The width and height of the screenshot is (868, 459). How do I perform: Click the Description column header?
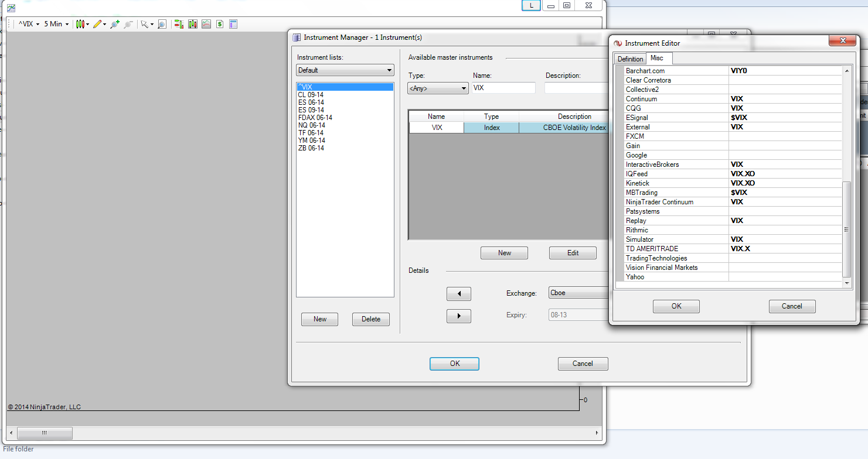coord(564,117)
